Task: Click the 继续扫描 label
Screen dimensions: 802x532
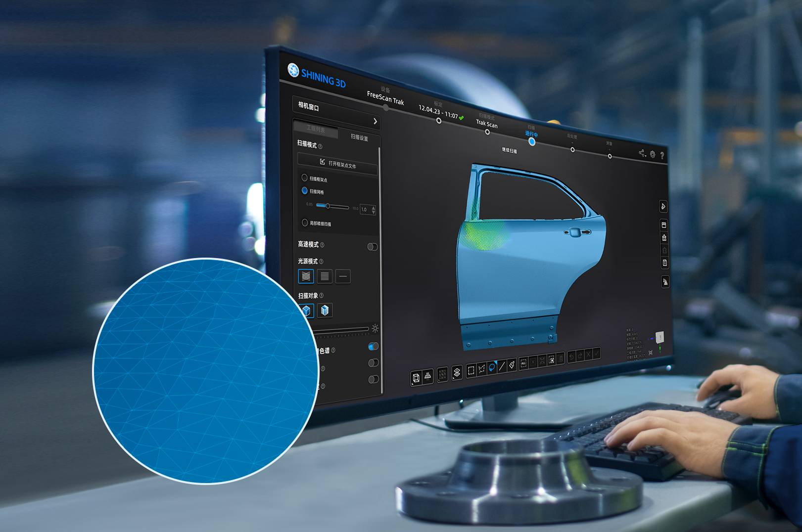Action: click(x=509, y=150)
